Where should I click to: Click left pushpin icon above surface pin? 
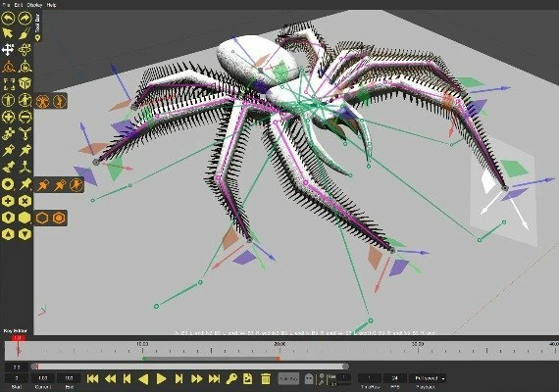[x=8, y=150]
